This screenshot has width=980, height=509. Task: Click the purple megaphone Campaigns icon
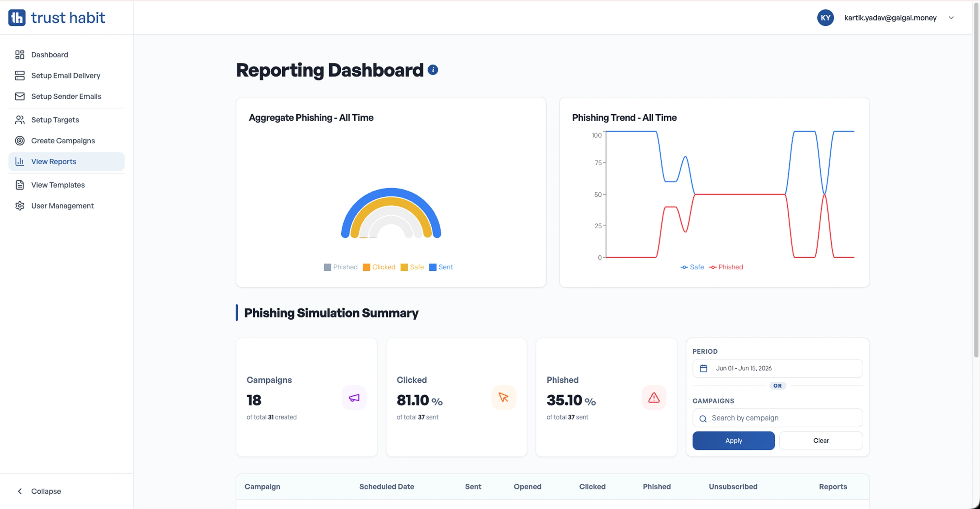tap(354, 398)
